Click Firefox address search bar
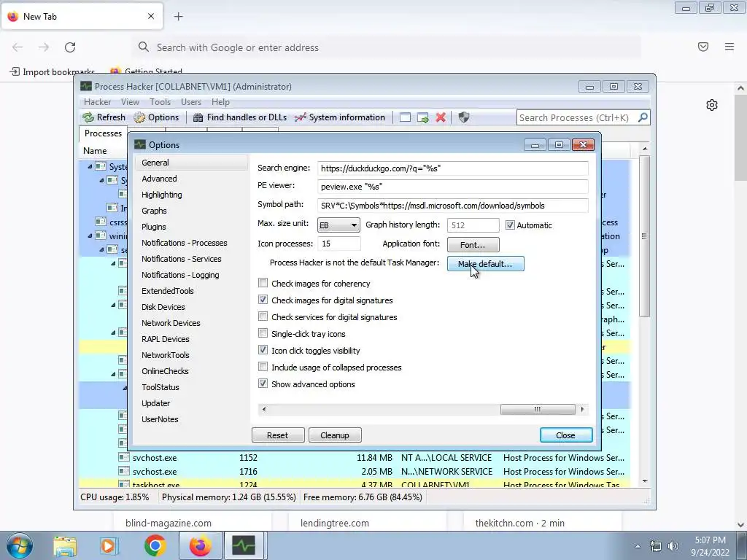This screenshot has width=747, height=560. tap(386, 47)
